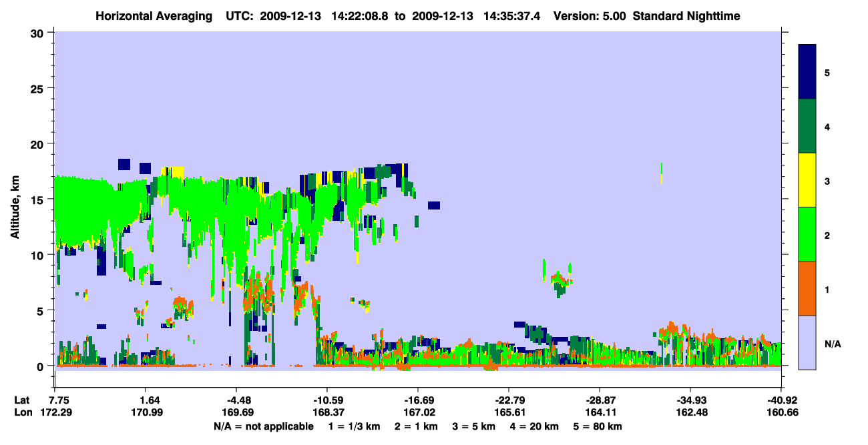Click the latitude value '-40.92'

(x=781, y=400)
